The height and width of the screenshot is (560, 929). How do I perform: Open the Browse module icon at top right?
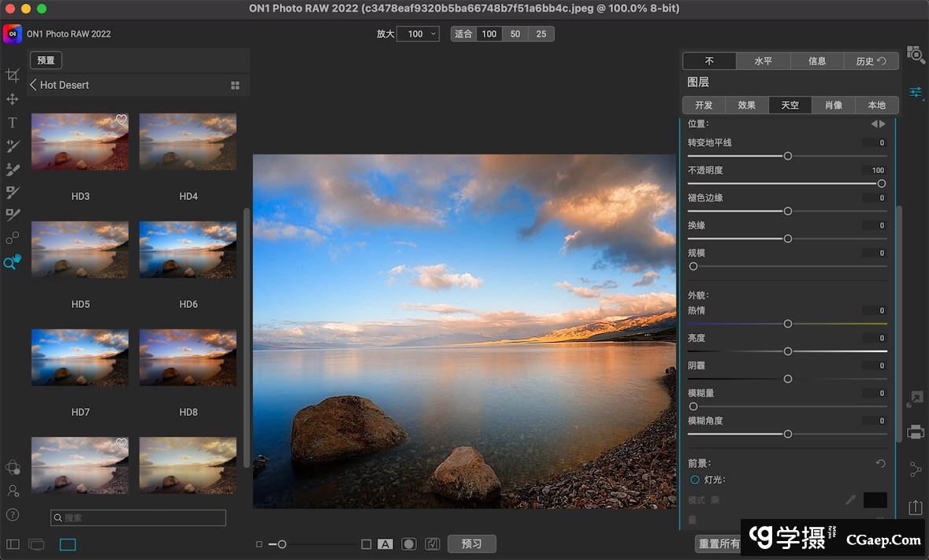click(916, 54)
